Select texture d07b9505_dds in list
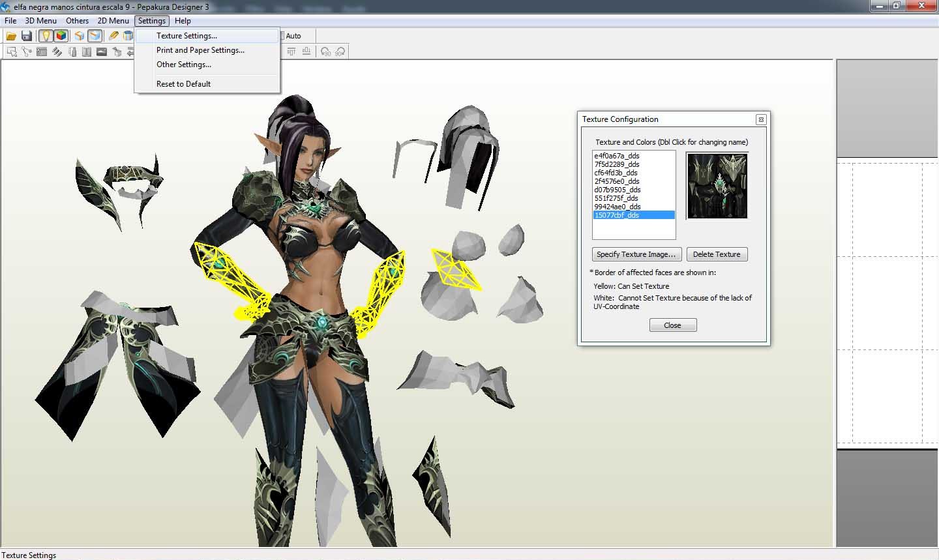The width and height of the screenshot is (939, 560). click(633, 190)
